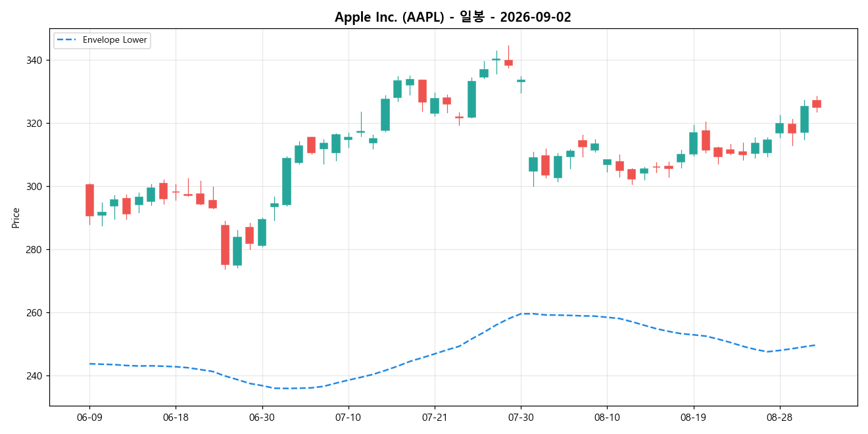The width and height of the screenshot is (868, 434).
Task: Click the x-axis date '07-10'
Action: 348,418
